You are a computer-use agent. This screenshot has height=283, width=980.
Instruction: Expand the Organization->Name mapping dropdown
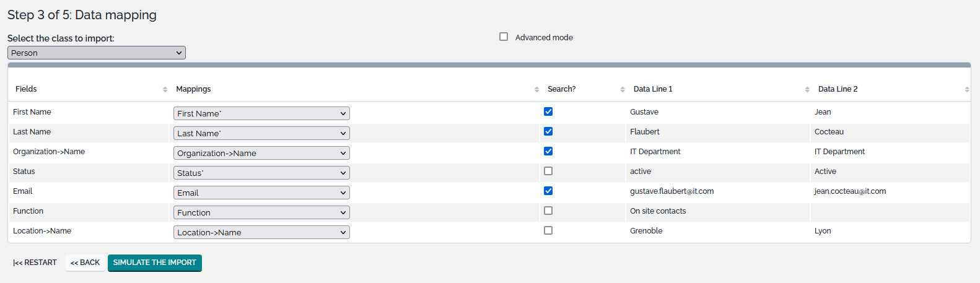click(261, 153)
